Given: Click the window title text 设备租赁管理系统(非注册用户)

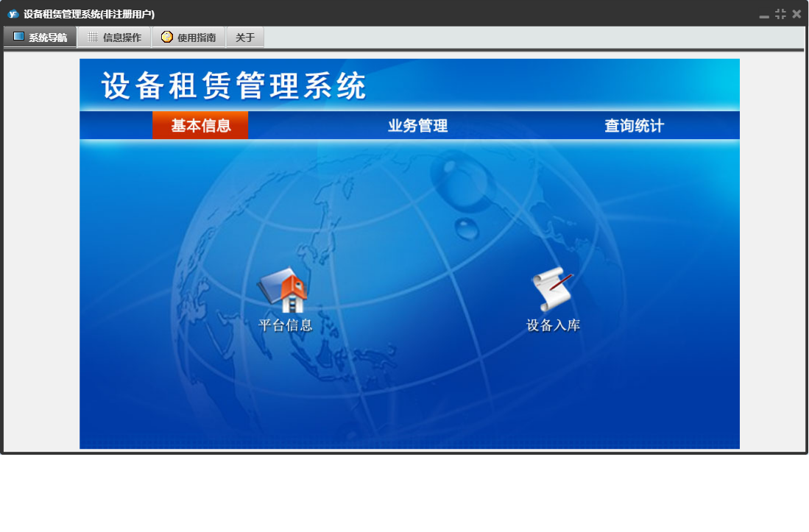Looking at the screenshot, I should point(89,14).
